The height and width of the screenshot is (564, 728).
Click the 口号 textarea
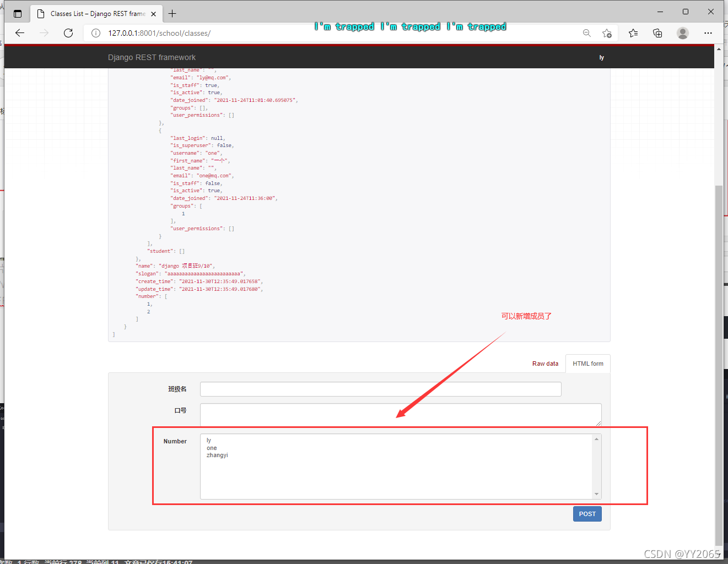pos(401,415)
